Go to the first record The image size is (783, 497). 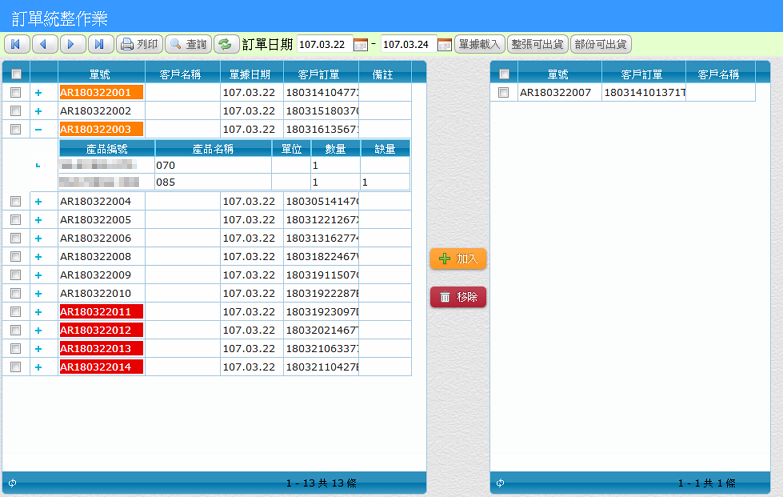tap(16, 44)
